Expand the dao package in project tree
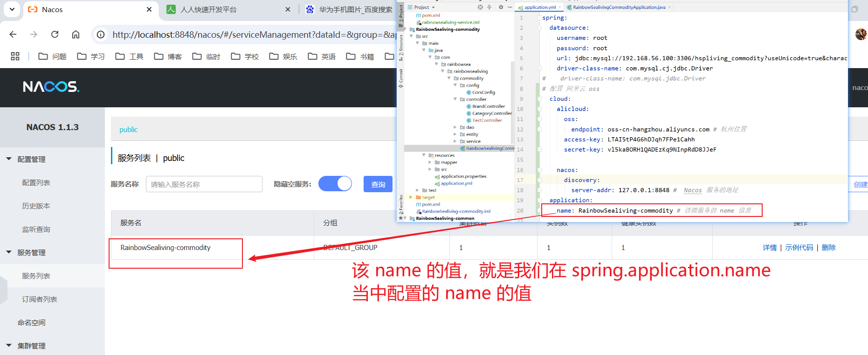 coord(455,127)
